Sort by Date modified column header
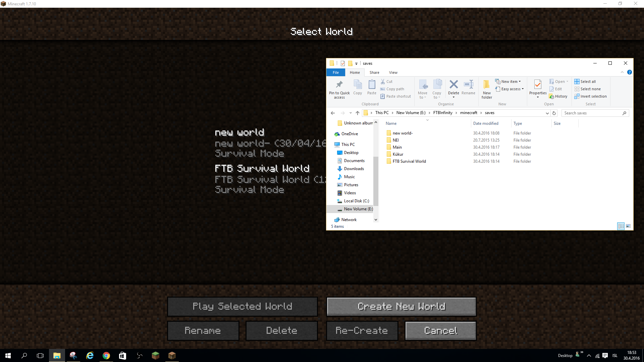Viewport: 644px width, 362px height. pyautogui.click(x=486, y=123)
